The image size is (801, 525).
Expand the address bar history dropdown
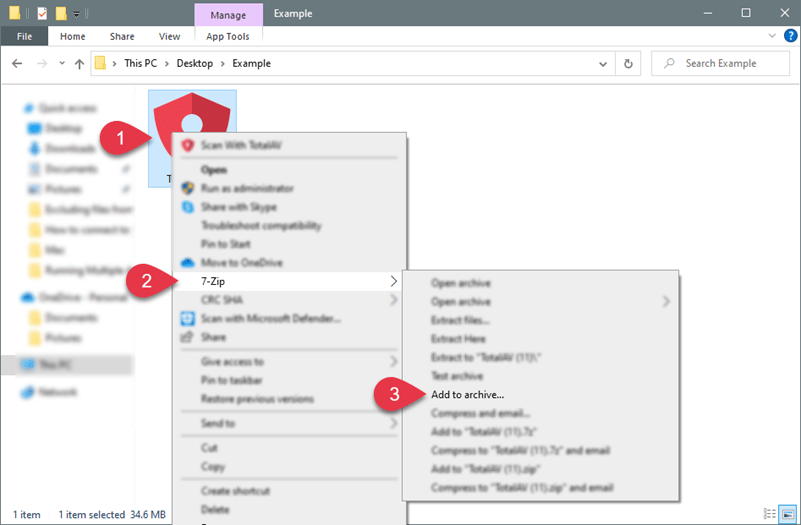click(x=603, y=64)
